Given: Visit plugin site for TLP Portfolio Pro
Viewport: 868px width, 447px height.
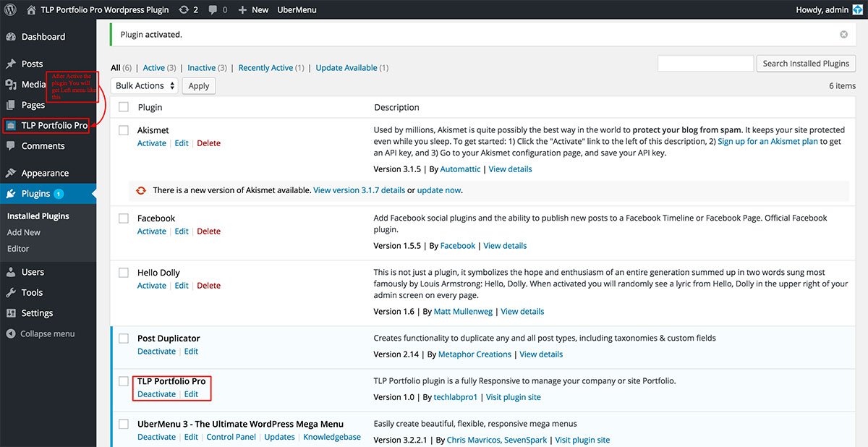Looking at the screenshot, I should click(513, 397).
